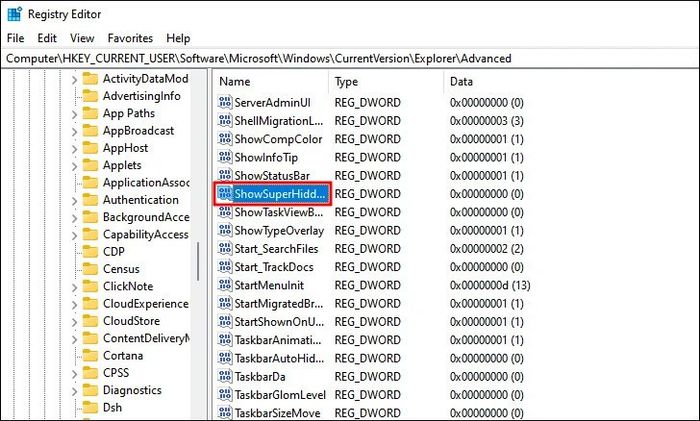Select the ShowTypeOverlay value name
The width and height of the screenshot is (700, 421).
[279, 230]
